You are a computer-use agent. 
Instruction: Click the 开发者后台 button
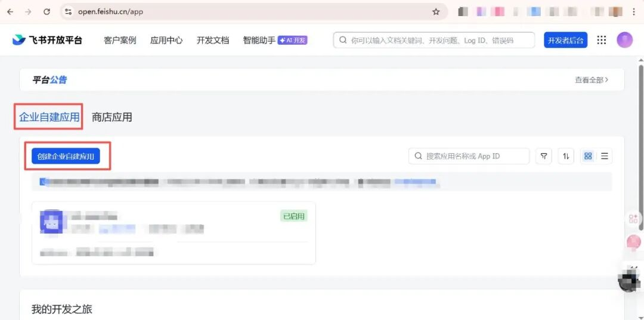point(565,40)
